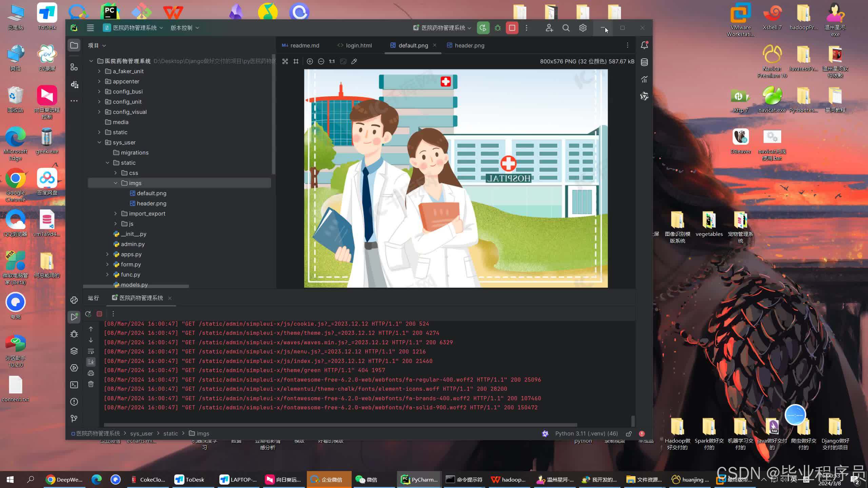Open 命令提示符 from the taskbar
Viewport: 868px width, 488px height.
(x=464, y=480)
